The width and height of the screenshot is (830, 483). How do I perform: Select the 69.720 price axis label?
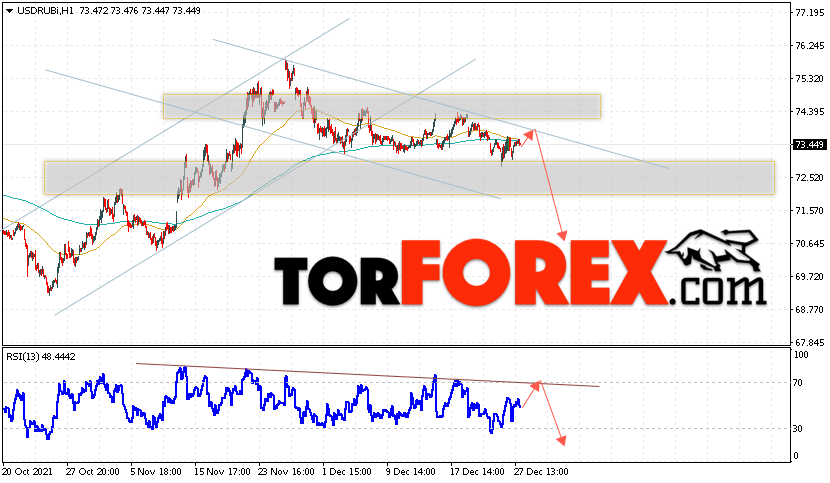click(810, 276)
